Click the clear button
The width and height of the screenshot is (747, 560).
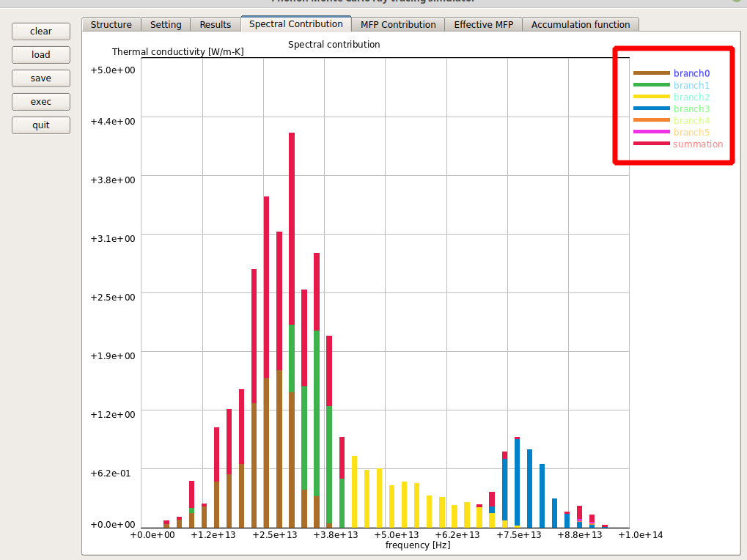click(x=41, y=32)
